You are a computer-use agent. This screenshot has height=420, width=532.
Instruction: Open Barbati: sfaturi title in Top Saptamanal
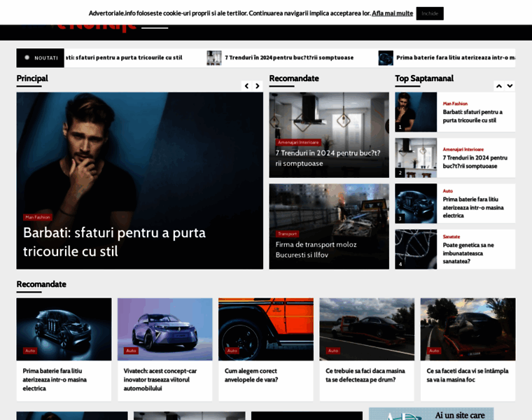pyautogui.click(x=472, y=116)
